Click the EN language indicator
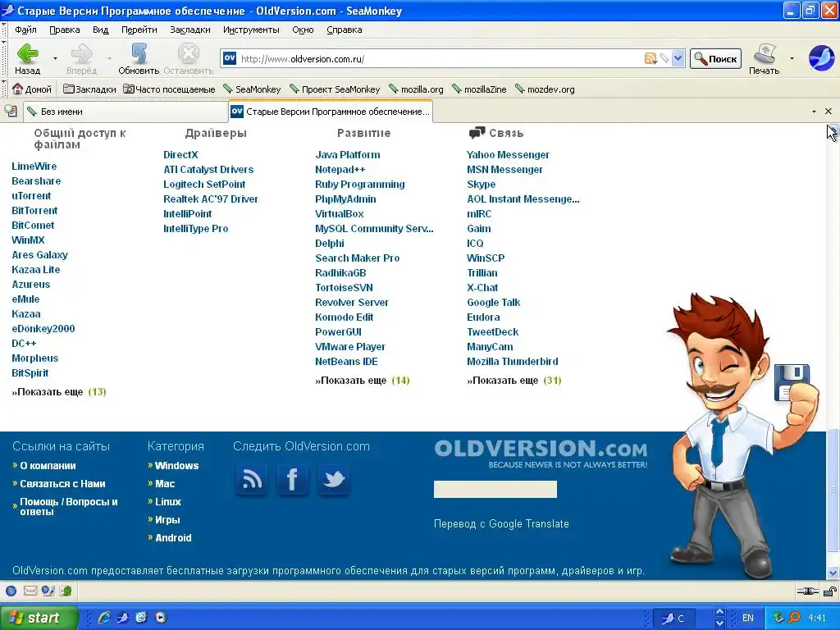840x630 pixels. click(x=748, y=618)
